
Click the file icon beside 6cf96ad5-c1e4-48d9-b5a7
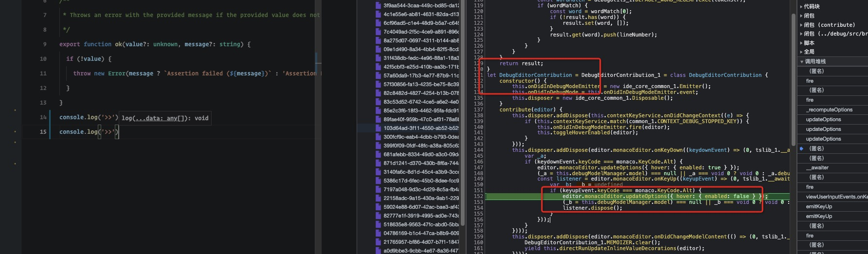point(378,23)
